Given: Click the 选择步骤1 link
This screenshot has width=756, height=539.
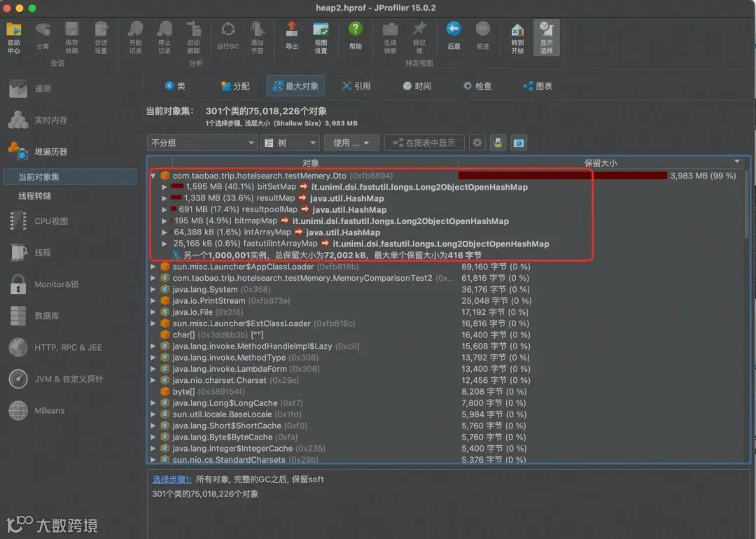Looking at the screenshot, I should 171,479.
